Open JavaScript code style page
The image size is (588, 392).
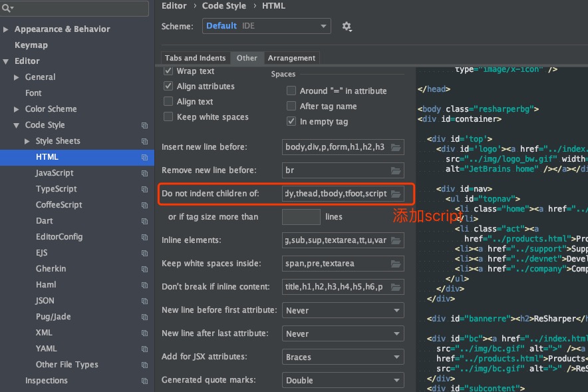(x=55, y=173)
